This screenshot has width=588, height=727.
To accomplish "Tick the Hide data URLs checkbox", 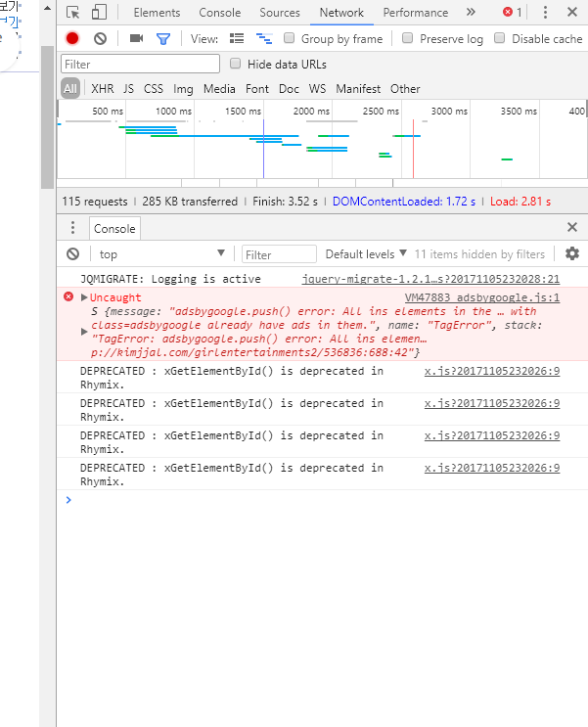I will tap(235, 64).
